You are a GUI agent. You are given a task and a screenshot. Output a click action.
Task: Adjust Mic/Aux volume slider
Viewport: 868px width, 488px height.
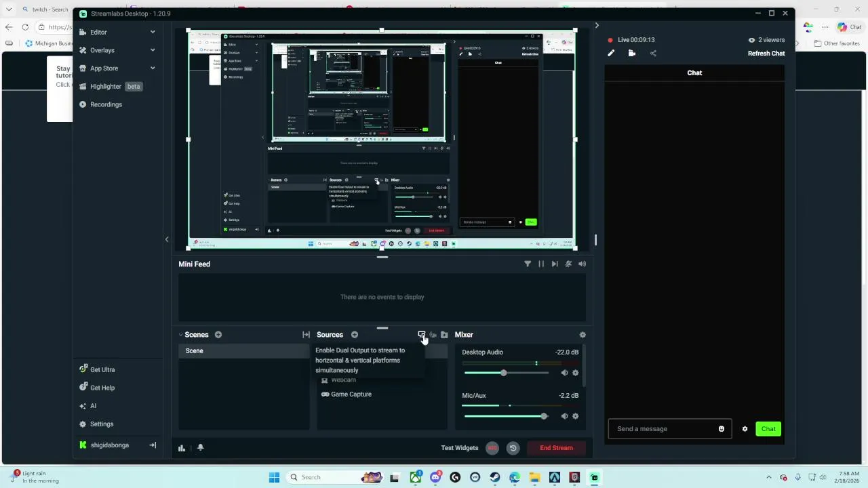[506, 416]
